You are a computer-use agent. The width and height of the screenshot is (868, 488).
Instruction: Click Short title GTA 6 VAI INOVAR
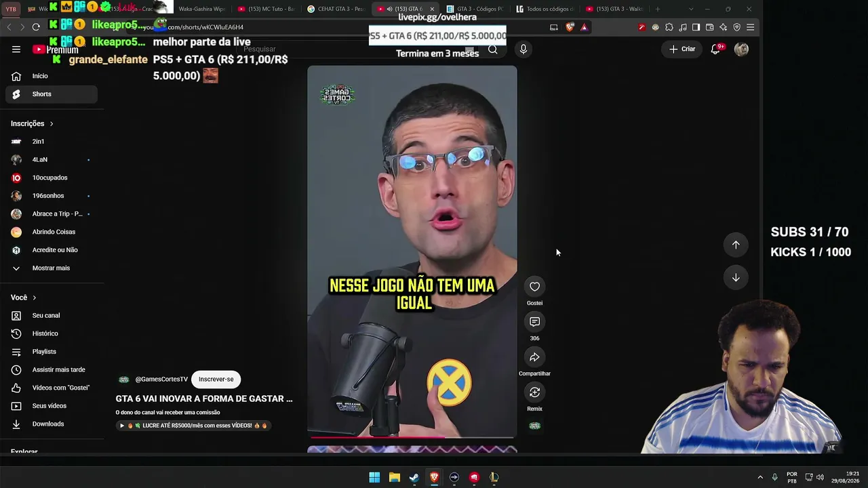[x=204, y=399]
